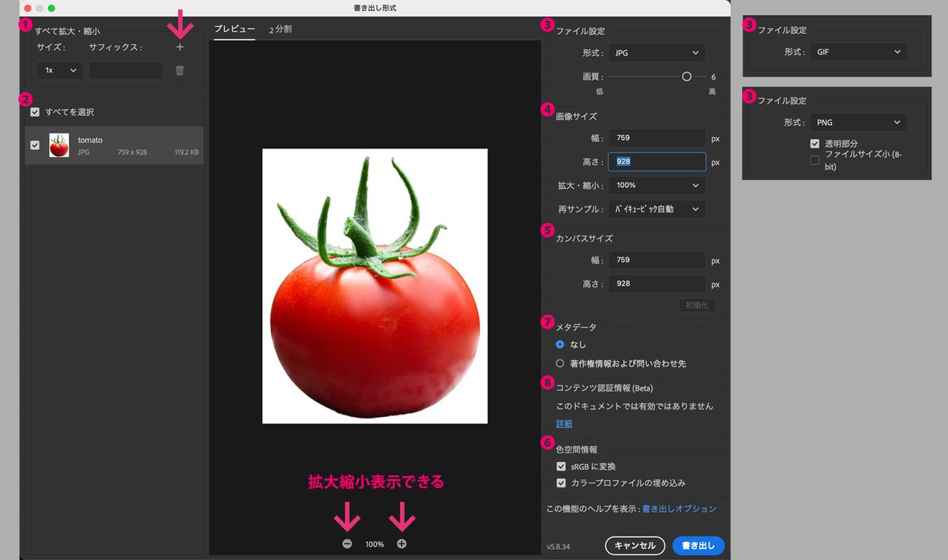This screenshot has height=560, width=948.
Task: Select the tomato thumbnail in asset list
Action: (x=59, y=145)
